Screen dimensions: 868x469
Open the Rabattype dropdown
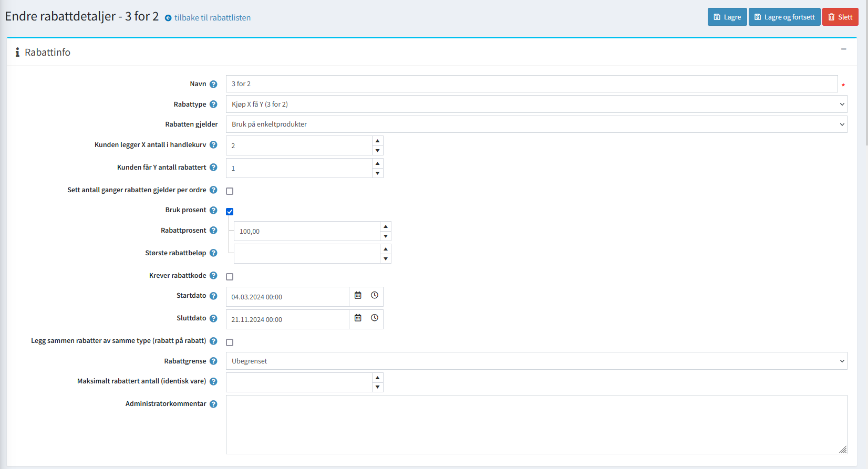pos(536,104)
